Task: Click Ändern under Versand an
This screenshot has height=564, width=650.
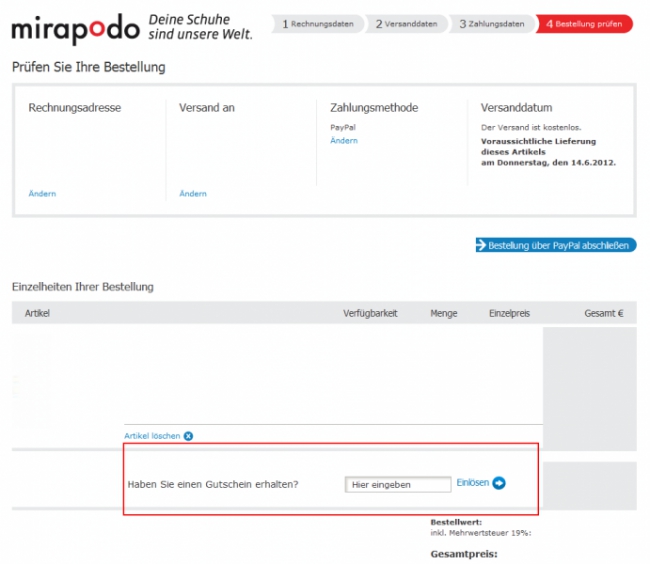Action: [x=193, y=194]
